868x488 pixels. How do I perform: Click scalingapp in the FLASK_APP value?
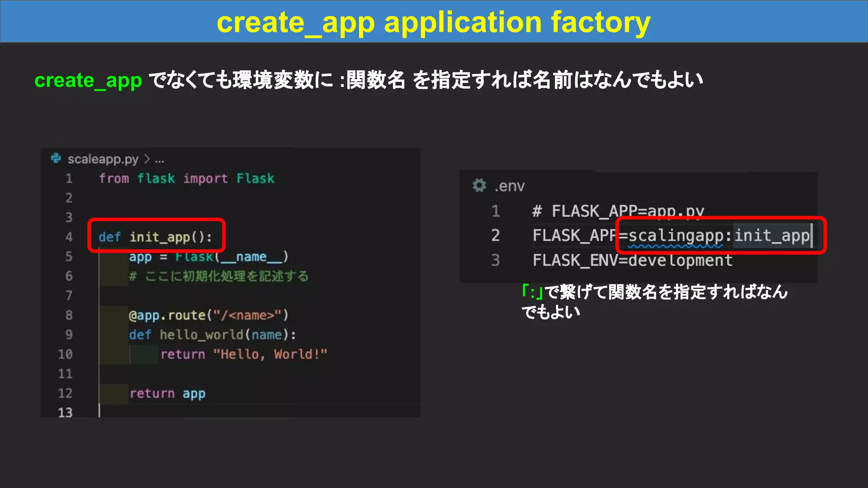[676, 236]
